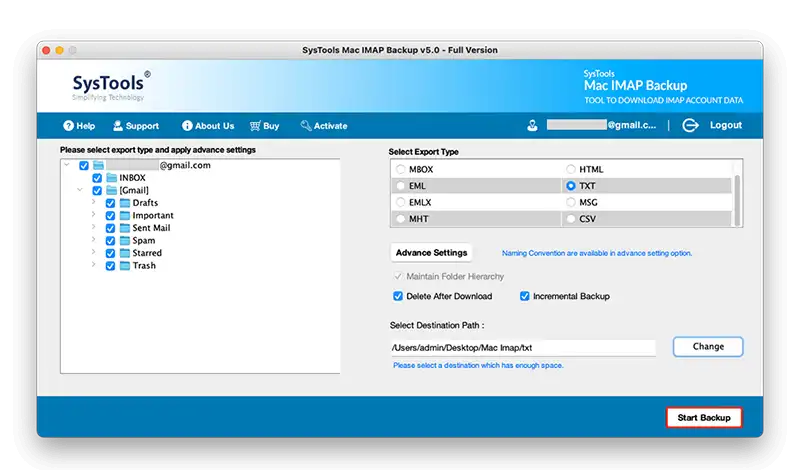
Task: Open the About Us menu item
Action: 208,126
